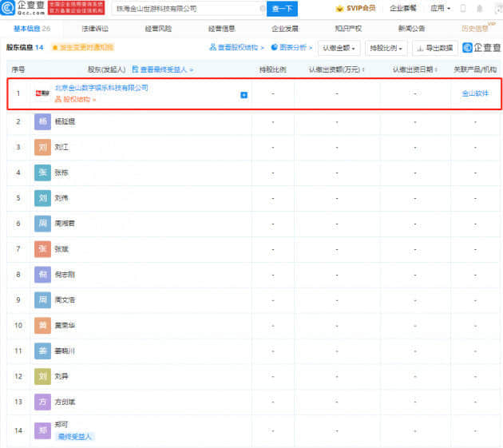Click shareholder name in row 2
The height and width of the screenshot is (448, 503).
[65, 121]
